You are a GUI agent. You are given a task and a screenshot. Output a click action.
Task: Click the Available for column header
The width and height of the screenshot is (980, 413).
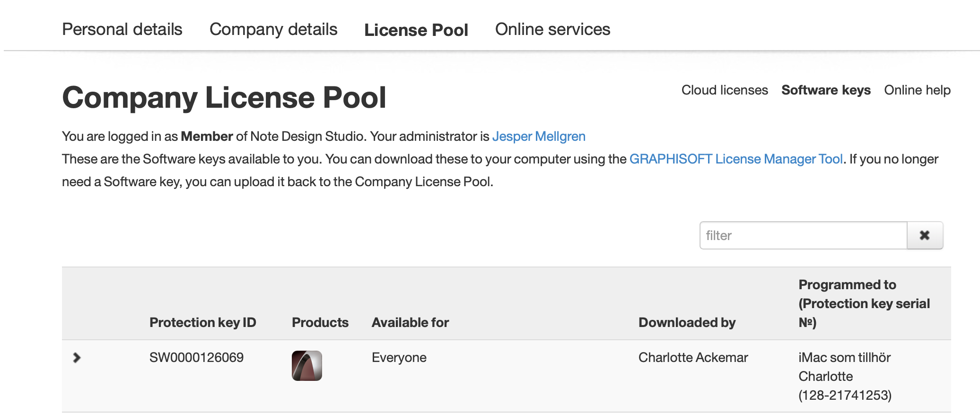click(x=410, y=322)
